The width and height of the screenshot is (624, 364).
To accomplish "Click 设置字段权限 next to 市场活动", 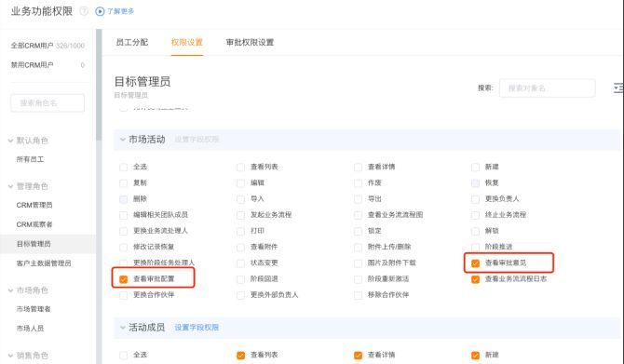I will pos(197,140).
